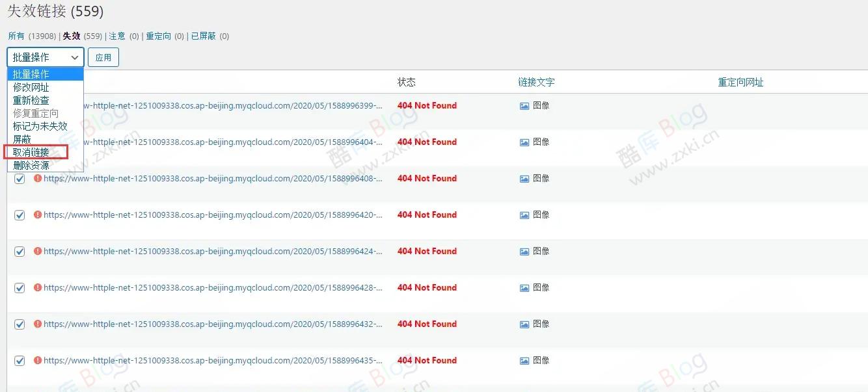The width and height of the screenshot is (868, 392).
Task: Click the 应用 button
Action: coord(103,57)
